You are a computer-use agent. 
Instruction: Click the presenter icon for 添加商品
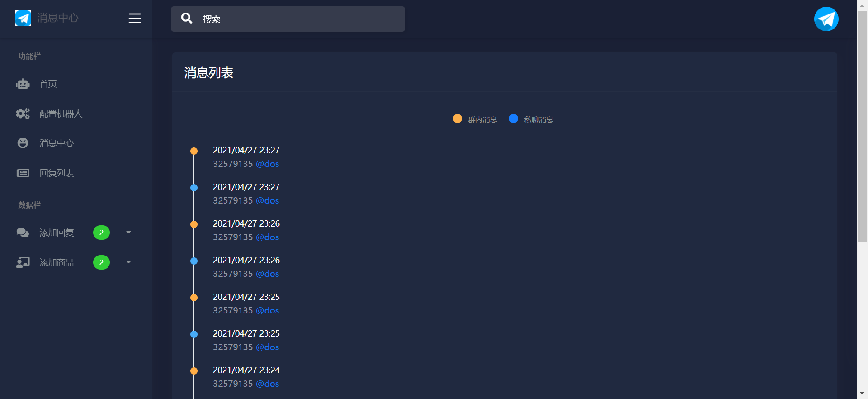click(23, 262)
